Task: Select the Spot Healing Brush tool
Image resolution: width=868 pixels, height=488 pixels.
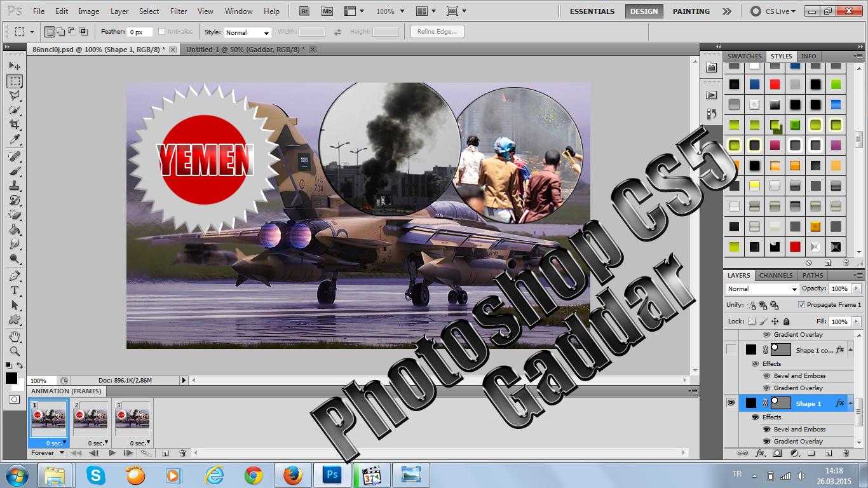Action: (15, 156)
